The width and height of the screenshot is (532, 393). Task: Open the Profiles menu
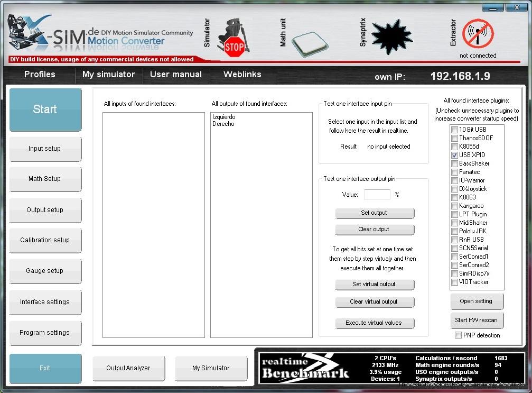(40, 75)
